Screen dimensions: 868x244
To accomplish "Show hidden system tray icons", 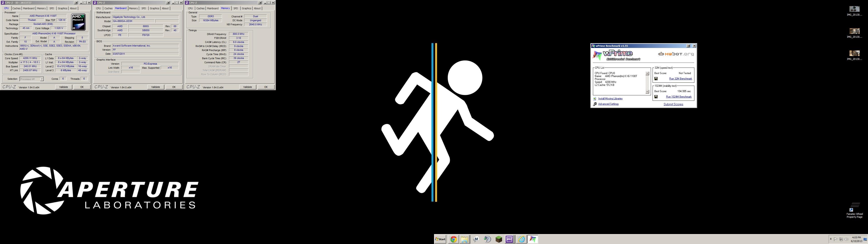I will 831,239.
